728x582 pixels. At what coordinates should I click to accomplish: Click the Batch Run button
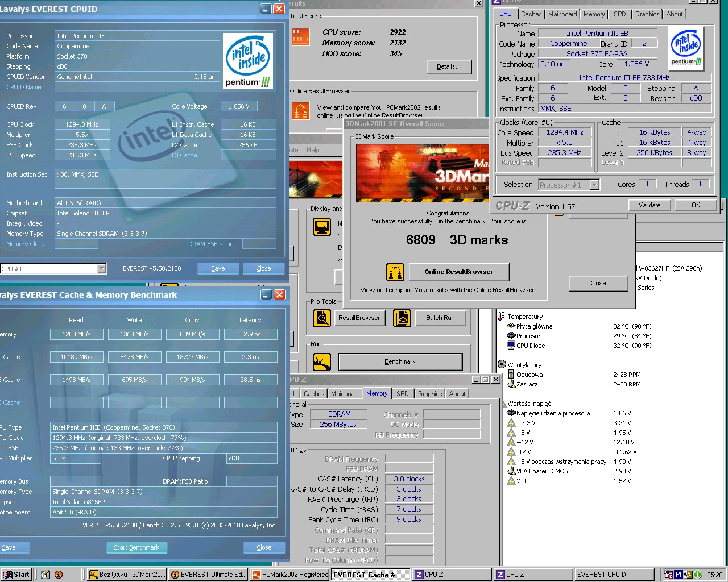tap(440, 318)
